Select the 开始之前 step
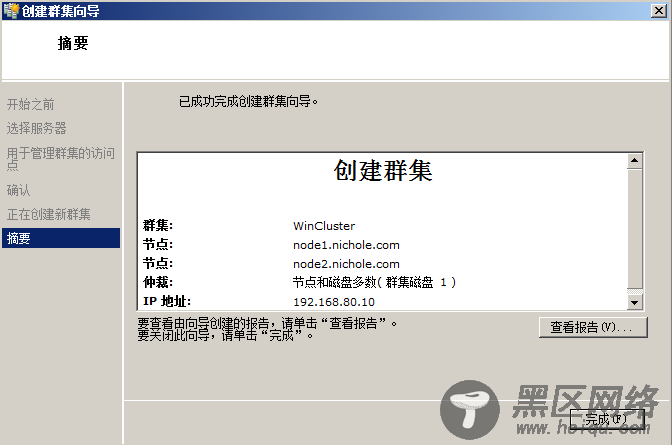The width and height of the screenshot is (672, 445). point(30,104)
